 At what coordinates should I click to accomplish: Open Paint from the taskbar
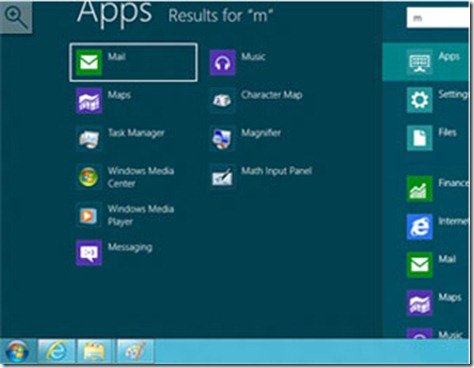click(135, 351)
